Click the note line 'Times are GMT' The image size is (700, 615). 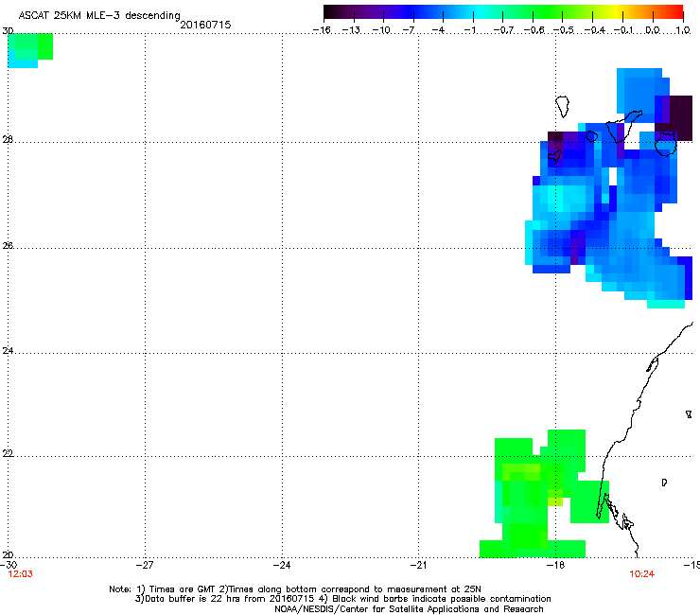[184, 589]
